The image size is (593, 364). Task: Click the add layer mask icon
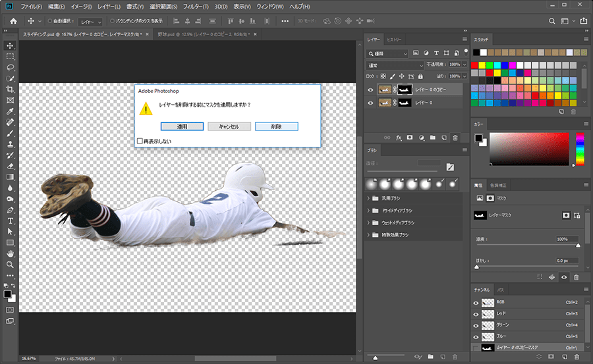[x=410, y=138]
